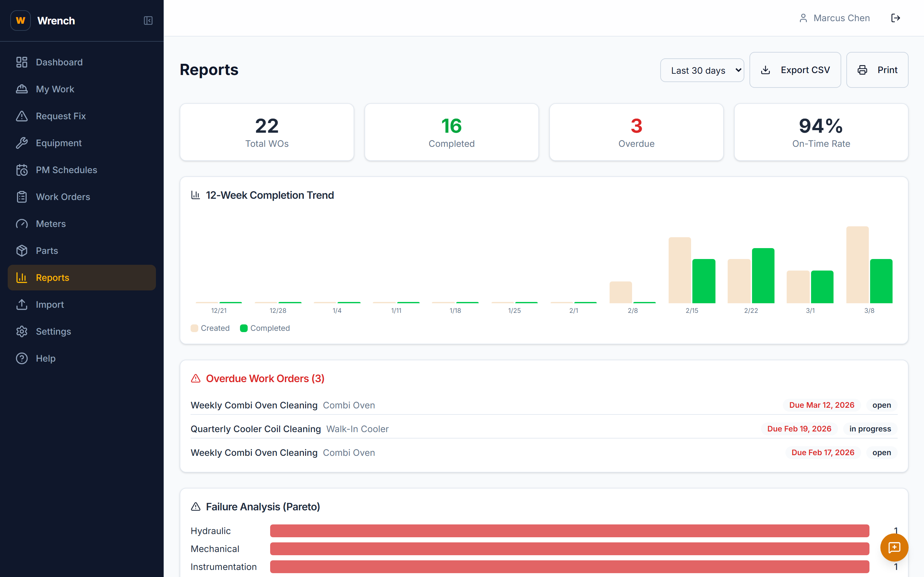Select My Work in the sidebar

click(55, 89)
